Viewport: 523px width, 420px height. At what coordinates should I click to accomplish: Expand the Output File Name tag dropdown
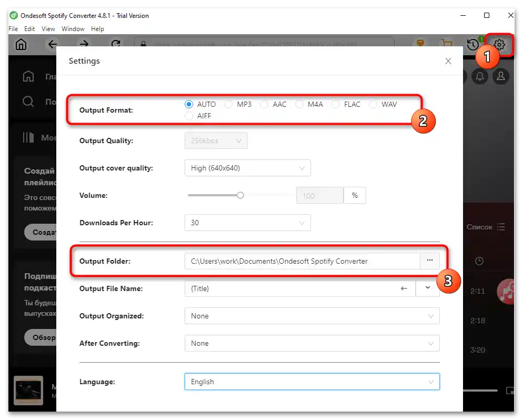tap(428, 288)
